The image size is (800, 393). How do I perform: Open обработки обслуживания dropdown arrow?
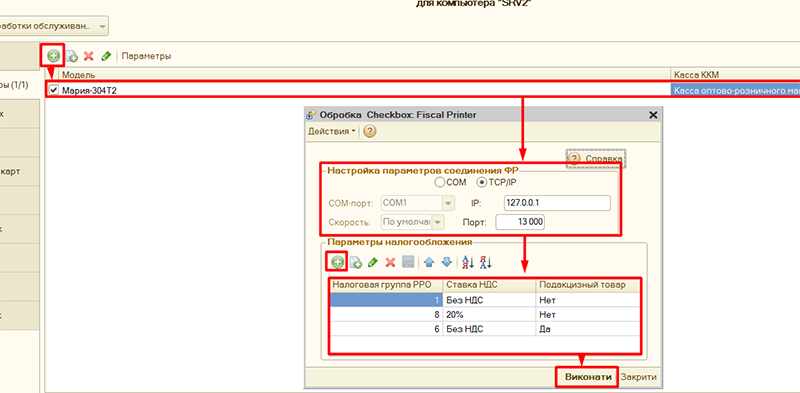click(x=103, y=26)
